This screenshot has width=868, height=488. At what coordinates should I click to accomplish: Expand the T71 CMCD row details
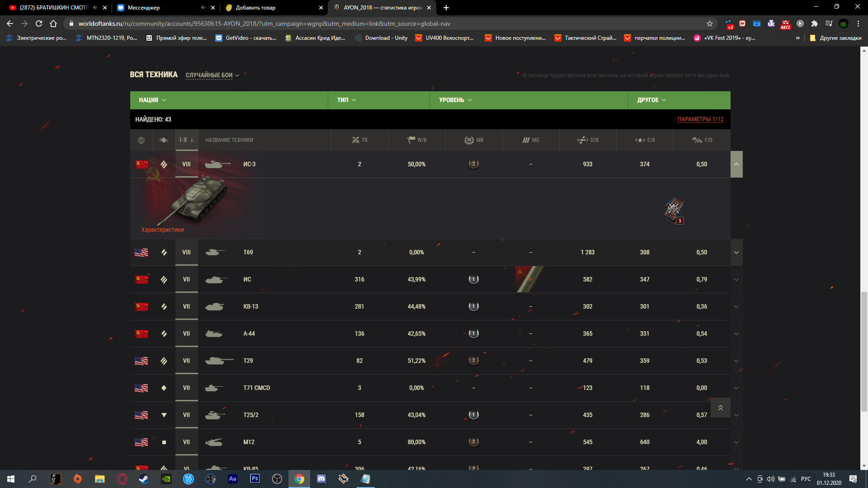point(736,388)
